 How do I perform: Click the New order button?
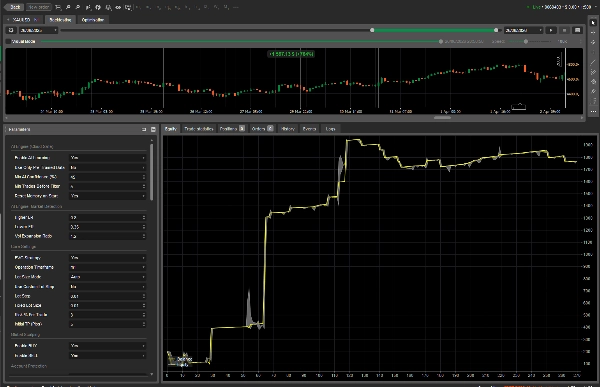point(39,7)
